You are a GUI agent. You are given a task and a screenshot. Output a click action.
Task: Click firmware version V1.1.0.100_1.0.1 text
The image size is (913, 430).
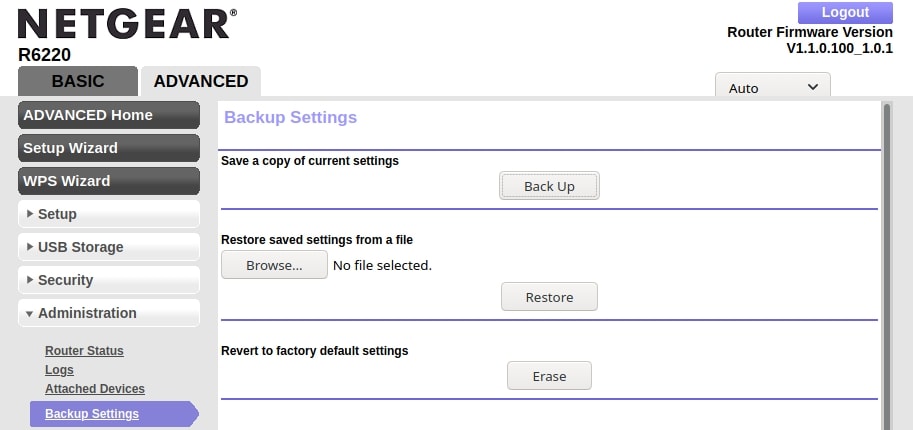[x=839, y=48]
